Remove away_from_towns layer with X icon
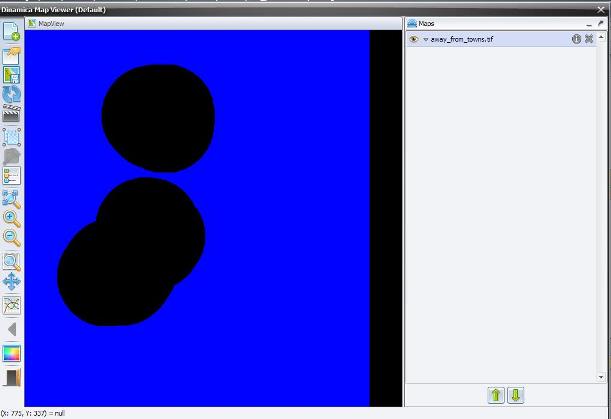The width and height of the screenshot is (611, 419). coord(589,39)
